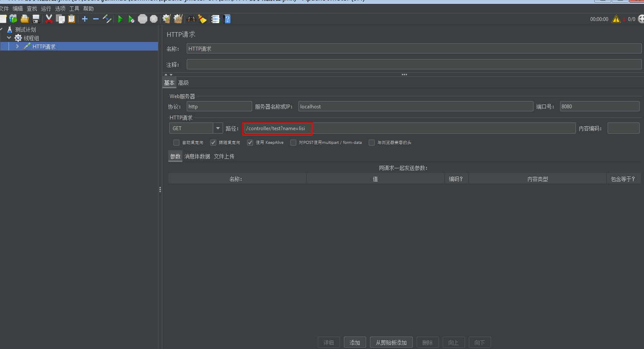Click the Search binoculars icon
The image size is (644, 349).
coord(191,19)
